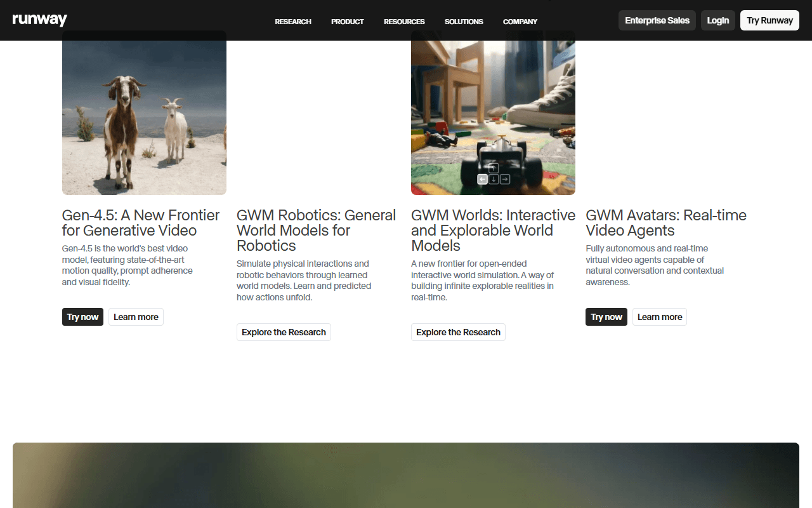
Task: Open the Research menu
Action: (293, 22)
